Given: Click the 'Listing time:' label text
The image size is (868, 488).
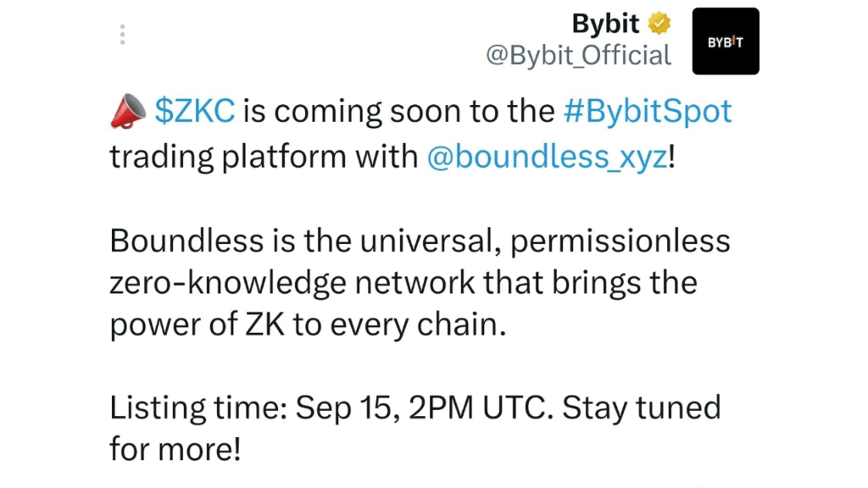Looking at the screenshot, I should [198, 408].
